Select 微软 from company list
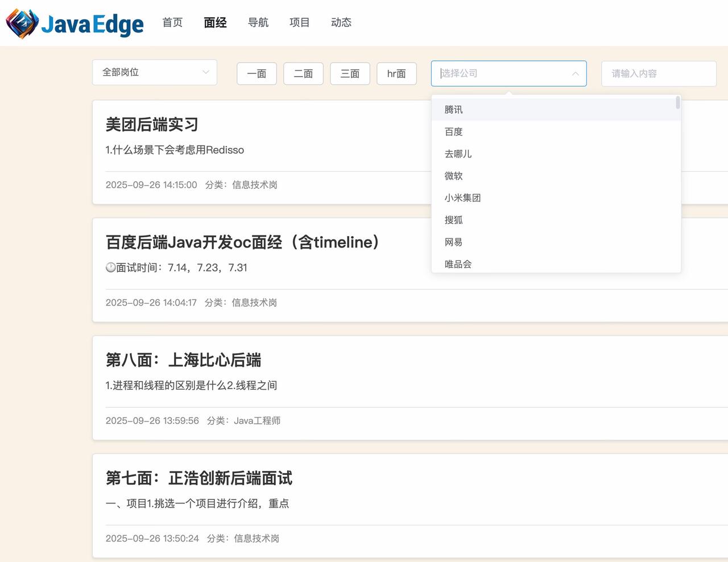The image size is (728, 562). pyautogui.click(x=556, y=176)
